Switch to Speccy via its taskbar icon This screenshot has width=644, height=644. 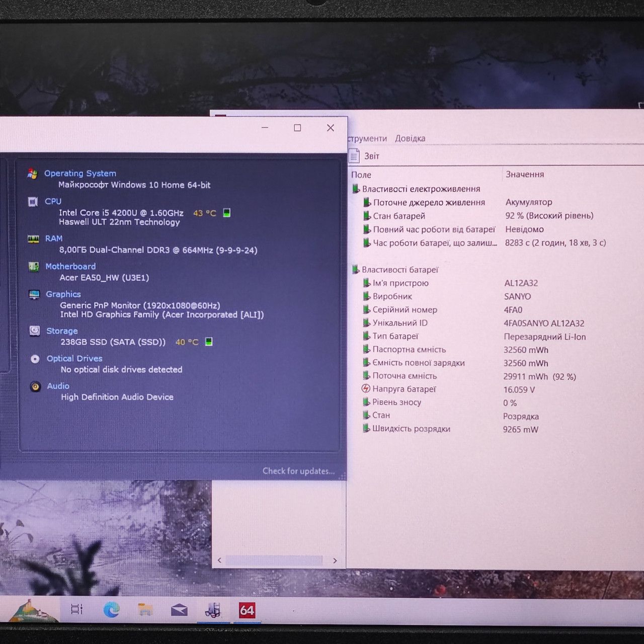[213, 610]
